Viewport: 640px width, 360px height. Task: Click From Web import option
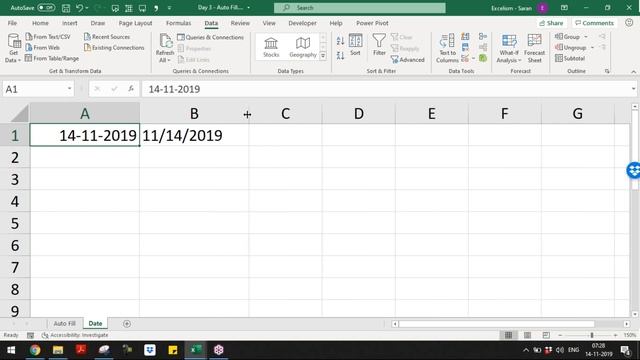coord(42,47)
